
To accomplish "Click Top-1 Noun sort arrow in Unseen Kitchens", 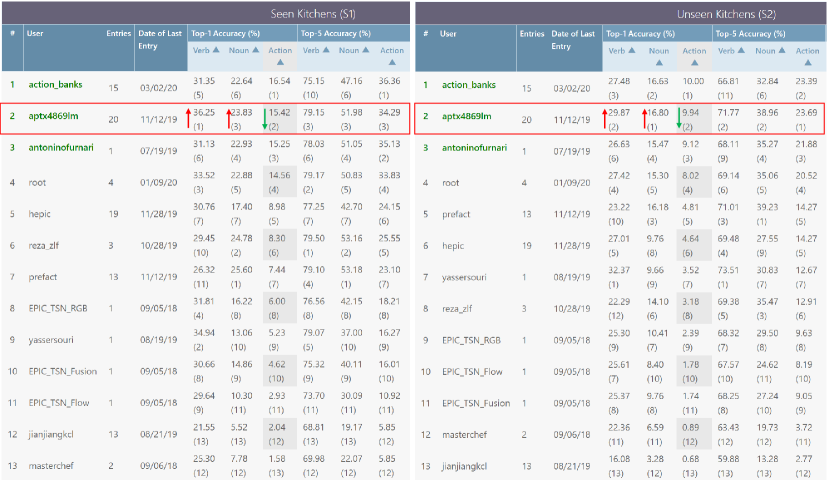I will coord(659,63).
